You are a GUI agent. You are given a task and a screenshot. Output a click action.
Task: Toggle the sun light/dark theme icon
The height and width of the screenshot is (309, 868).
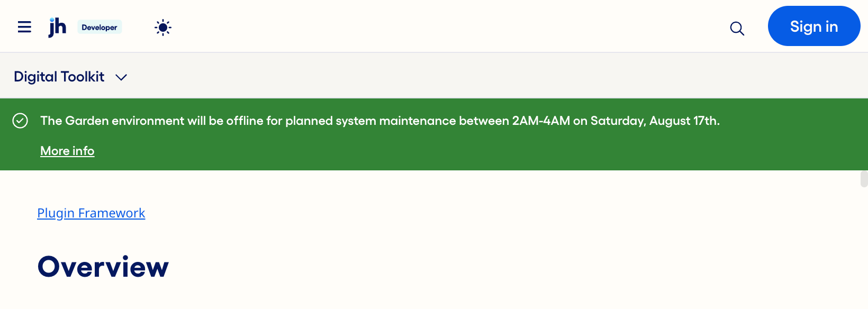pyautogui.click(x=163, y=28)
